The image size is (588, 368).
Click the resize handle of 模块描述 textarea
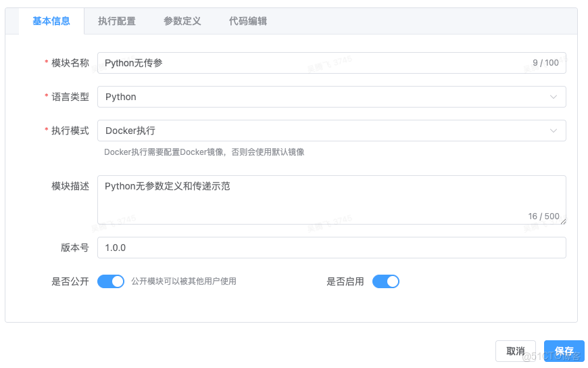pos(563,222)
